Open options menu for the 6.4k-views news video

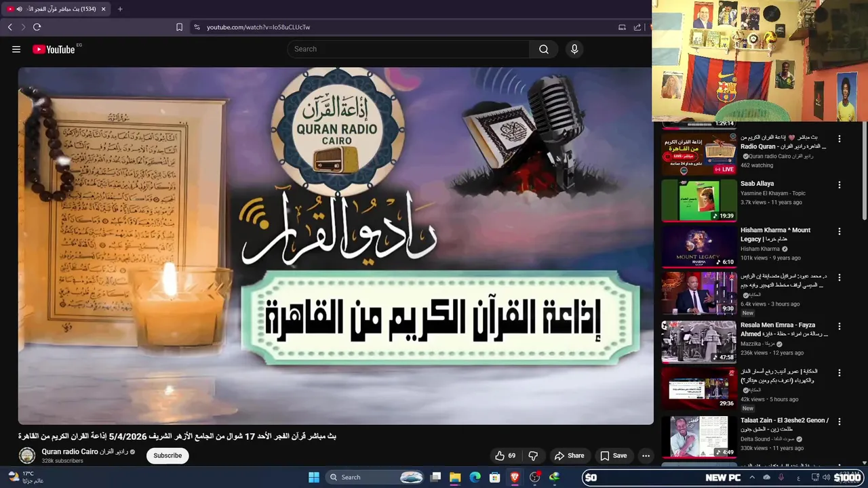tap(840, 278)
